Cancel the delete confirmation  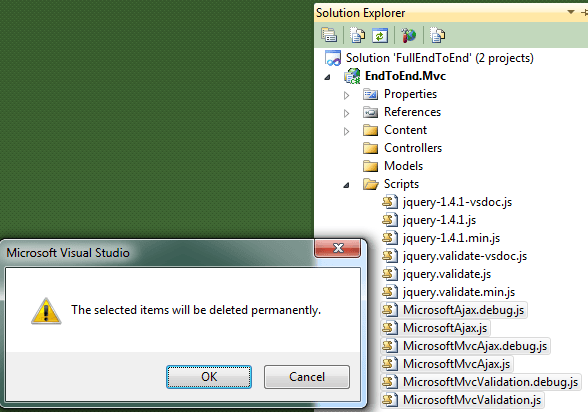pos(307,377)
